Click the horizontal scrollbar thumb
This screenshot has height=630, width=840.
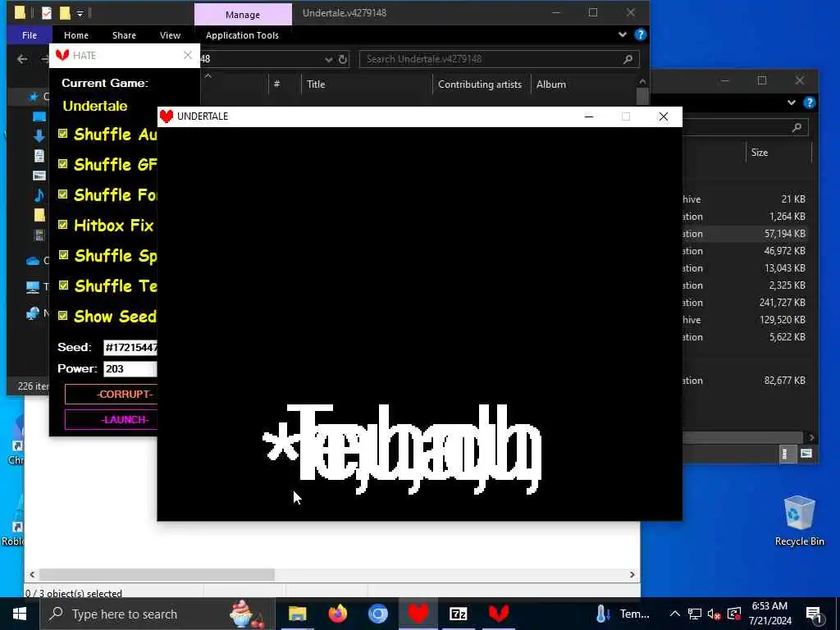[157, 574]
